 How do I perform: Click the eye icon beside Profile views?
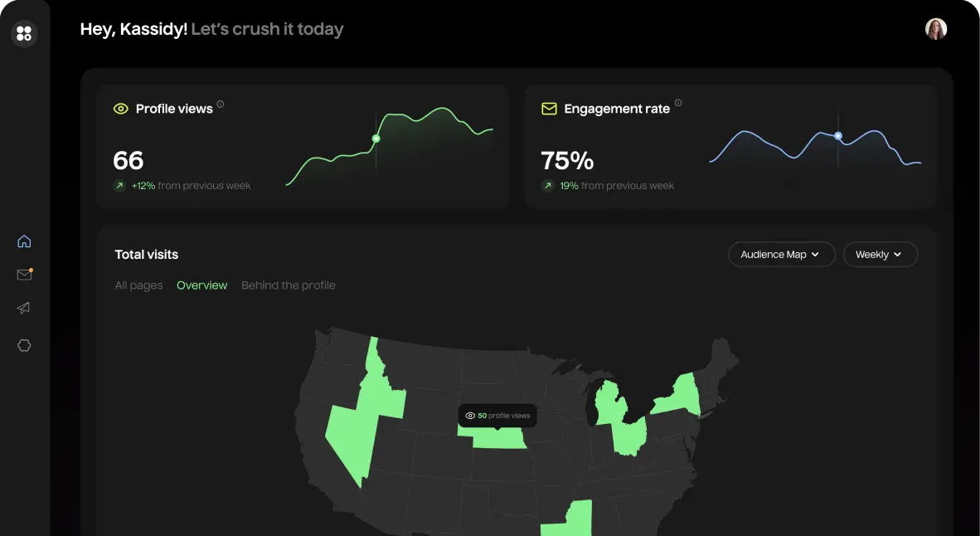(x=121, y=108)
